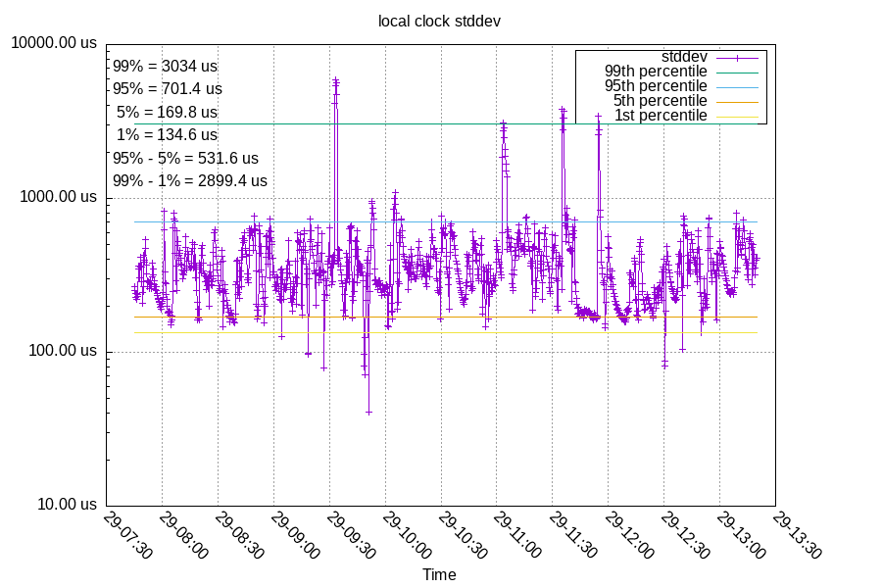Select the 99th percentile legend label
This screenshot has width=882, height=588.
pos(656,71)
